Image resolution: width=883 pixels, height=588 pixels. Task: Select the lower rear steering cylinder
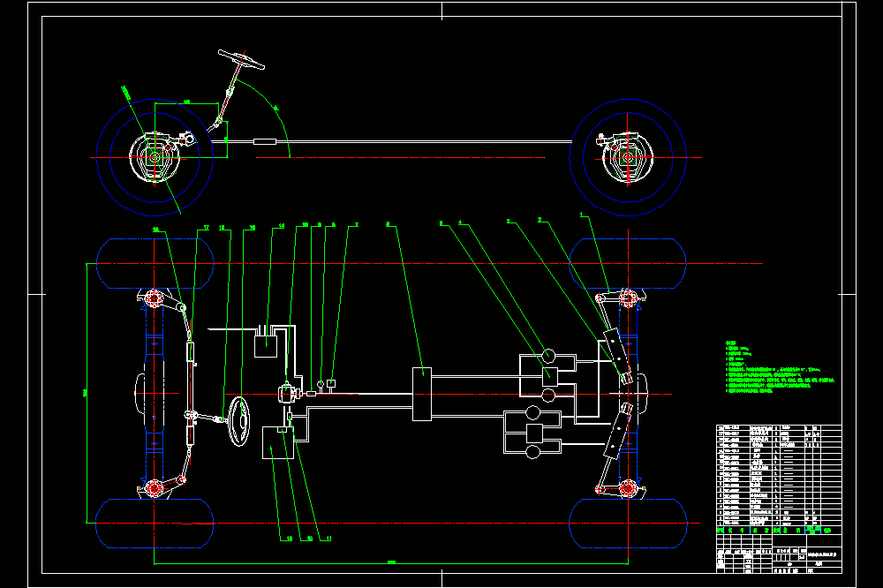point(617,432)
